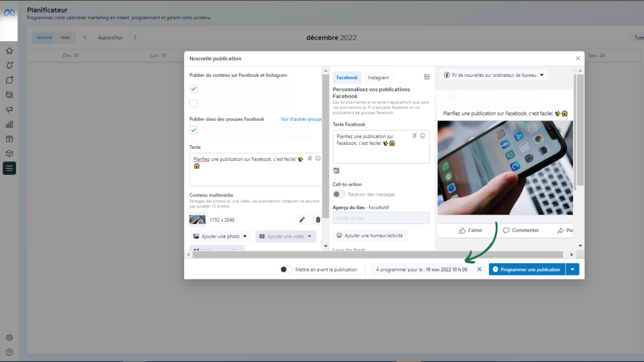644x362 pixels.
Task: Click the text background icon below Texte Facebook
Action: [336, 171]
